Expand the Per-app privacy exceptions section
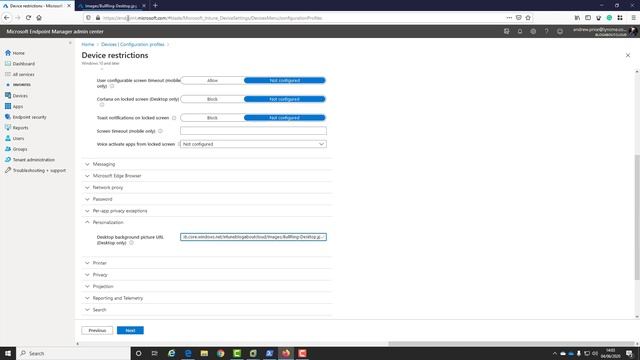The image size is (640, 360). (207, 211)
